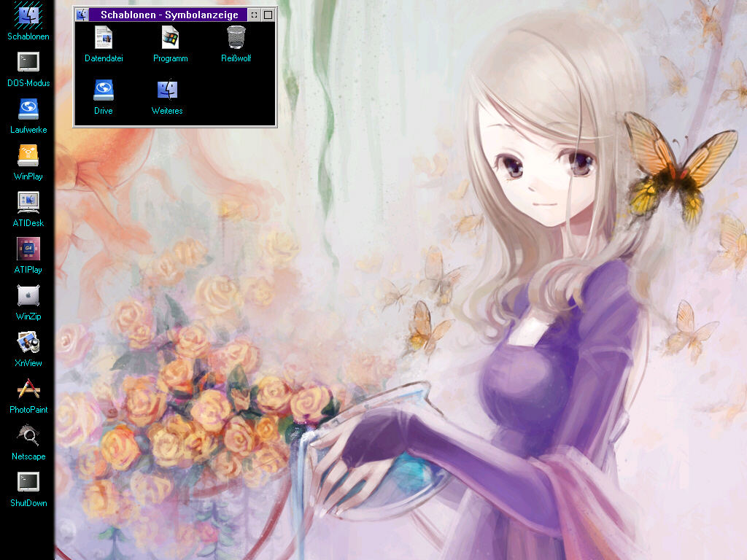Maximize the Schablonen window with the large square button
The width and height of the screenshot is (747, 560).
point(268,15)
